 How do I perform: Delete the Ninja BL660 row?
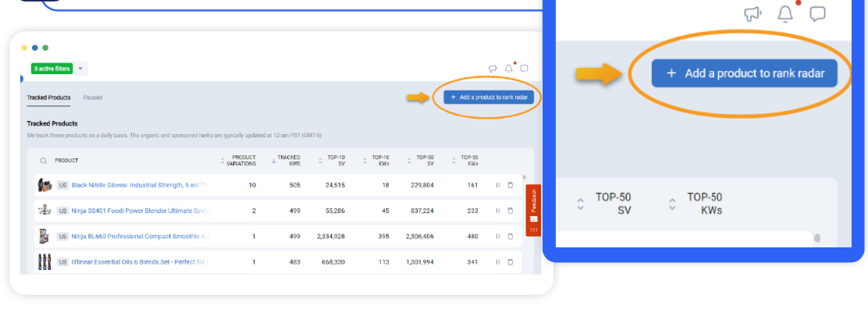[x=510, y=236]
